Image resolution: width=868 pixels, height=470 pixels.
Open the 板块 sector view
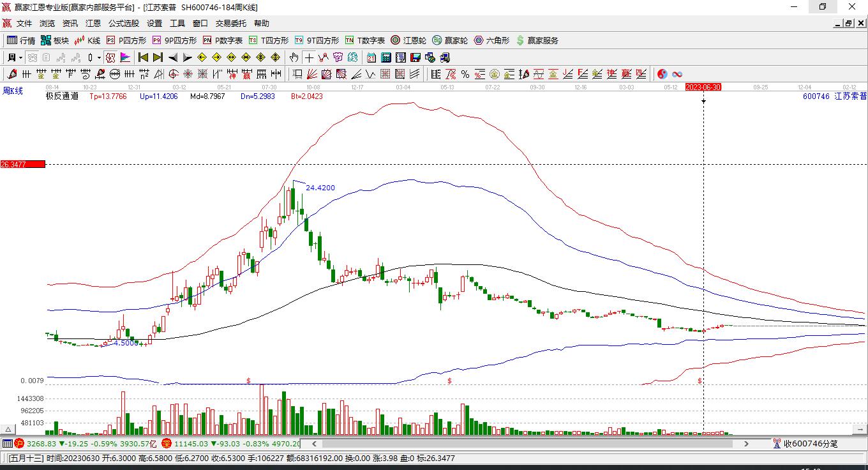pyautogui.click(x=55, y=40)
